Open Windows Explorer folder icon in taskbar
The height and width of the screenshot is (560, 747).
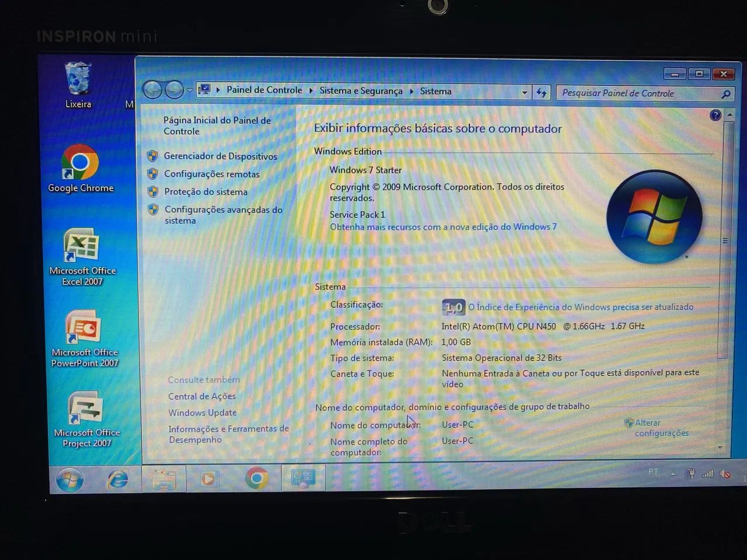click(164, 480)
